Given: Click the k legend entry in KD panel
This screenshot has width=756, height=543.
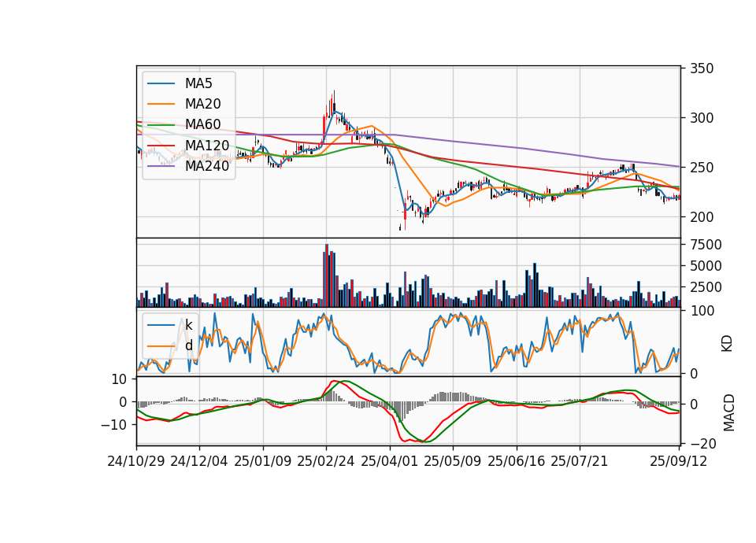Looking at the screenshot, I should [x=188, y=324].
